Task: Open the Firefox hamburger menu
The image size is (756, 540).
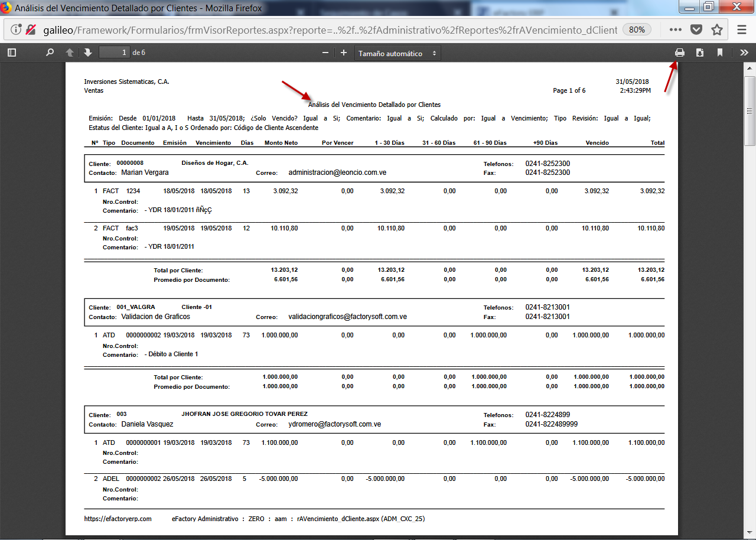Action: 742,30
